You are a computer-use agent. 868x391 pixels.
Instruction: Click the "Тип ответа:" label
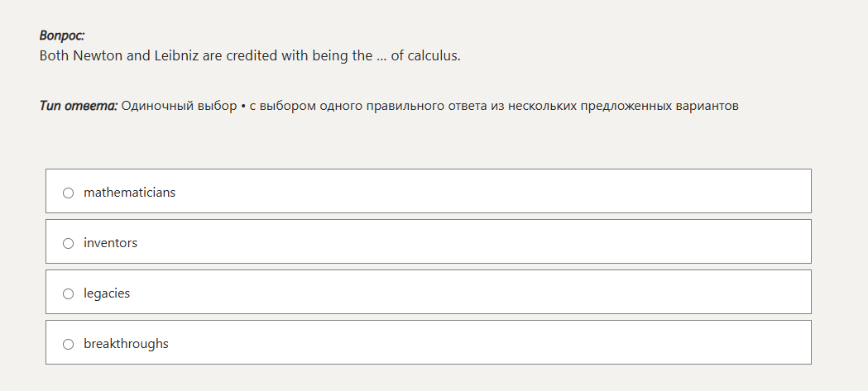pyautogui.click(x=79, y=106)
